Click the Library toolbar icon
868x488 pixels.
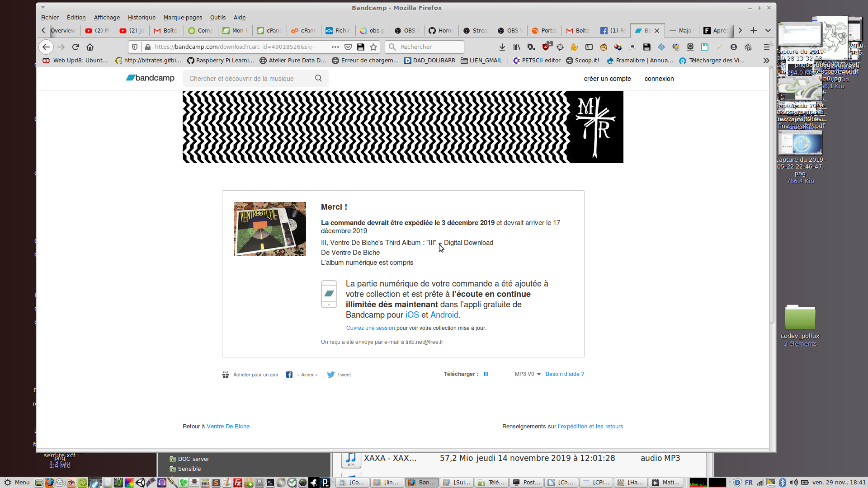tap(517, 47)
